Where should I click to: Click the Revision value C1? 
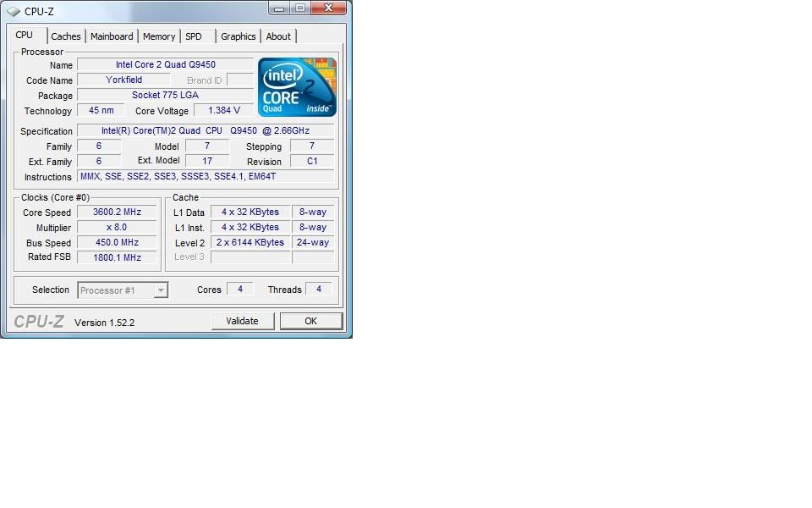pyautogui.click(x=312, y=161)
